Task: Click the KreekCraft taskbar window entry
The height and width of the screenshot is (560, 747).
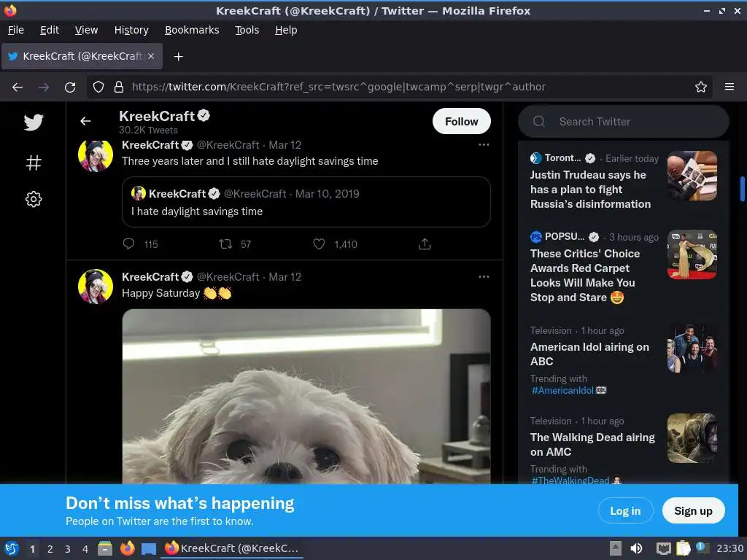Action: [232, 548]
